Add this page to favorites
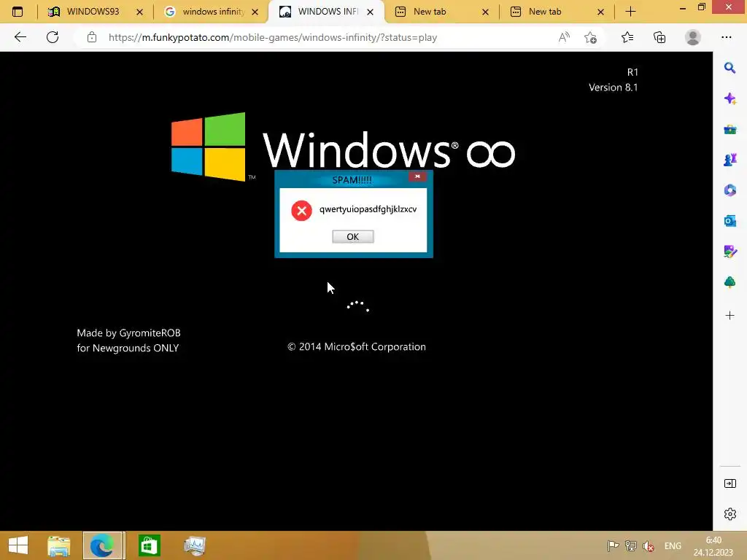The width and height of the screenshot is (747, 560). point(590,37)
